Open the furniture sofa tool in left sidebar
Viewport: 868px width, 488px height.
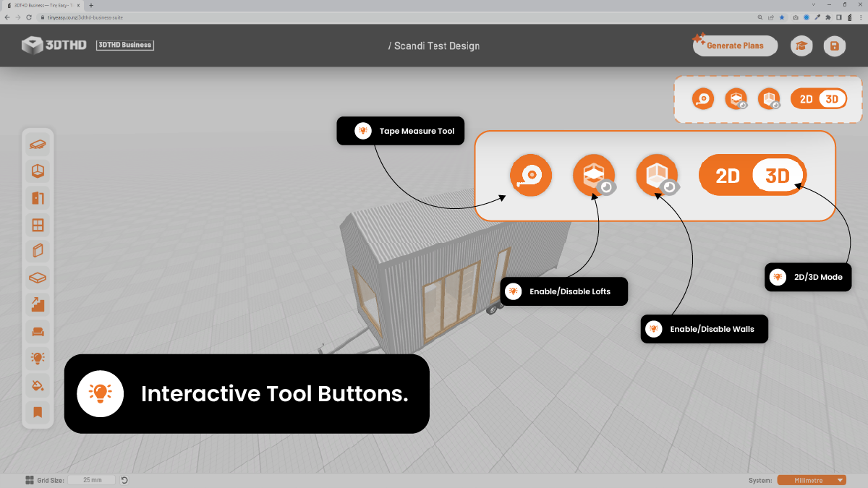(x=38, y=332)
